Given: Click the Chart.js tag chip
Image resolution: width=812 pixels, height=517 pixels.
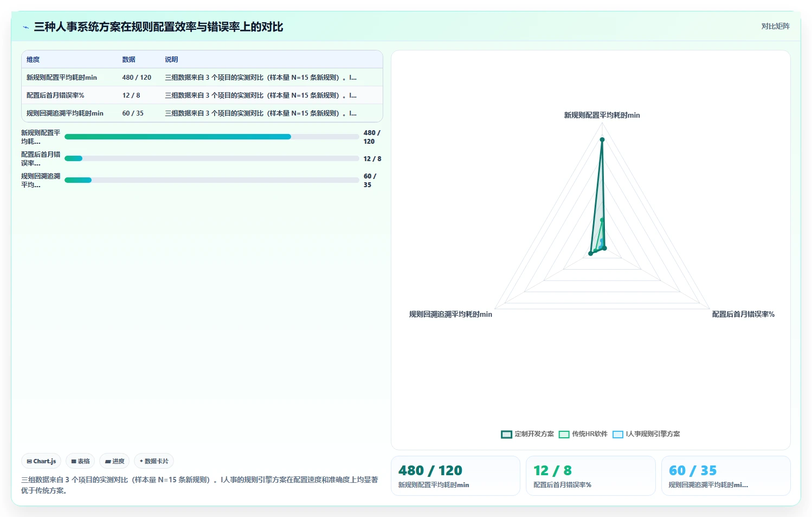Looking at the screenshot, I should [x=41, y=461].
